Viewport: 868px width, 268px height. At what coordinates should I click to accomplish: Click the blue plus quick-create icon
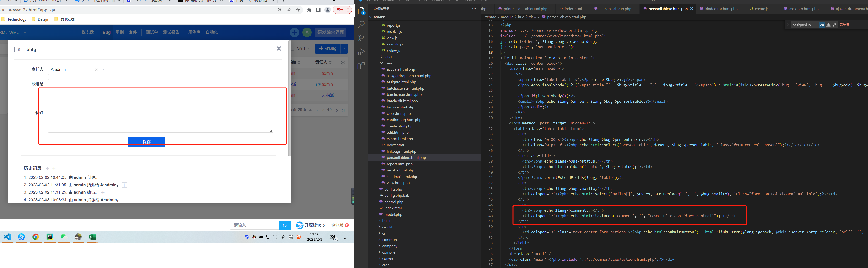pyautogui.click(x=294, y=32)
